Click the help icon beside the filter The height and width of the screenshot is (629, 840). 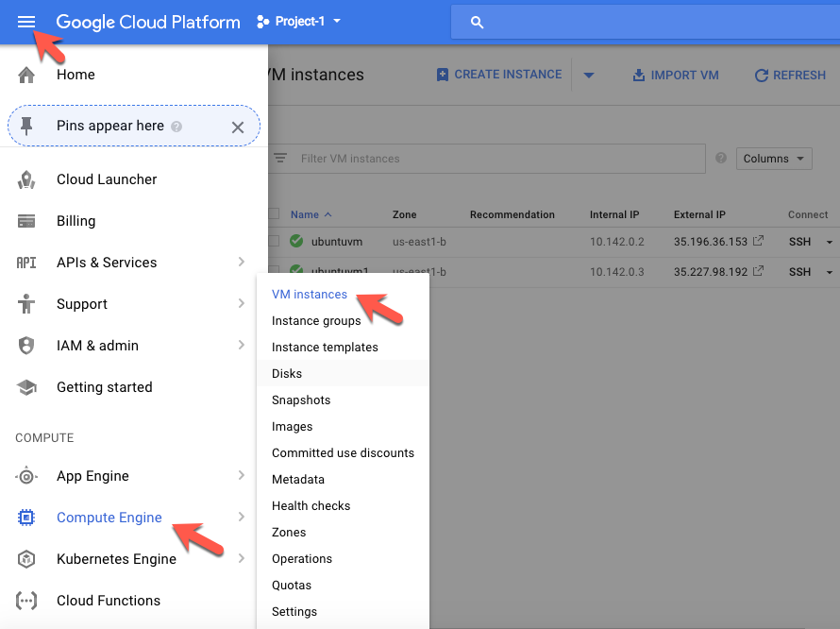click(x=721, y=159)
